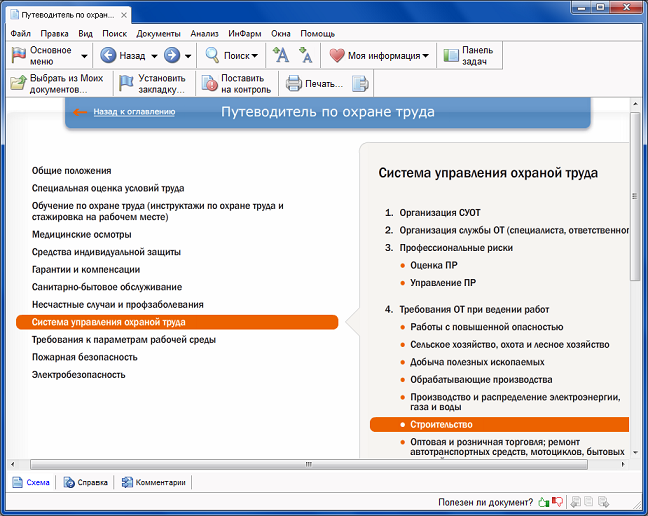Follow the Назад к оглавлению link
This screenshot has height=516, width=648.
tap(134, 112)
